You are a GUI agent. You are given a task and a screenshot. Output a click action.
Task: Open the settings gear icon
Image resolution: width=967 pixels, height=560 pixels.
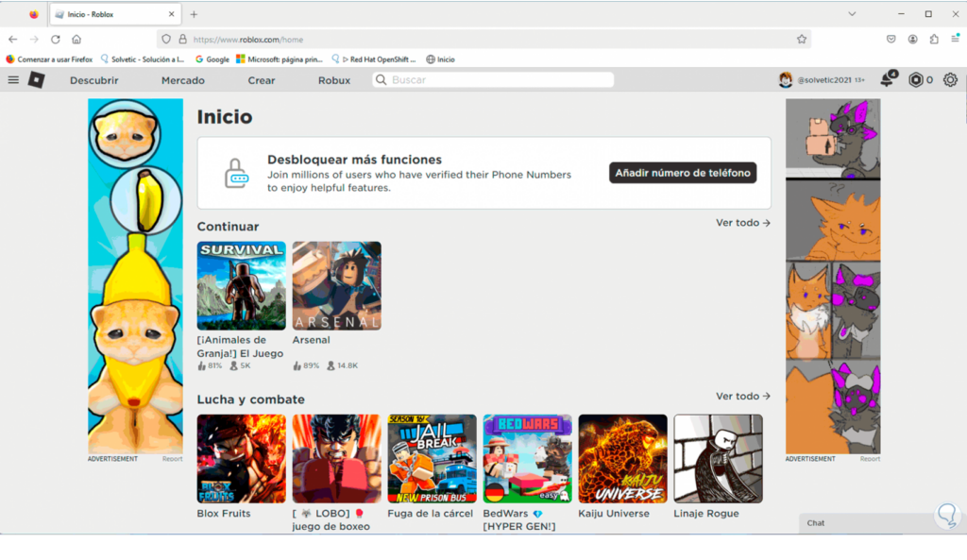[x=950, y=80]
